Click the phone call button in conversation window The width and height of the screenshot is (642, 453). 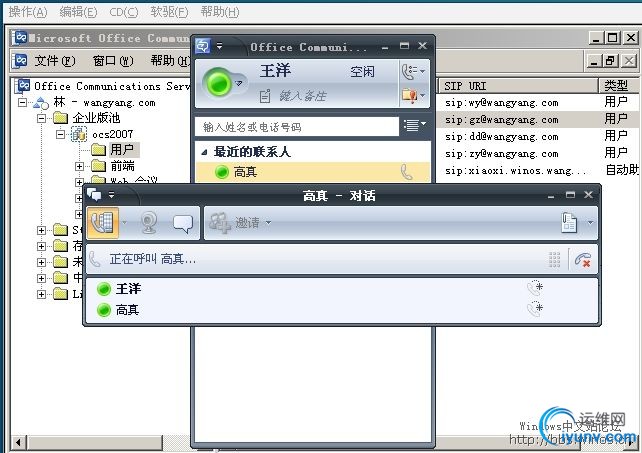pyautogui.click(x=103, y=223)
